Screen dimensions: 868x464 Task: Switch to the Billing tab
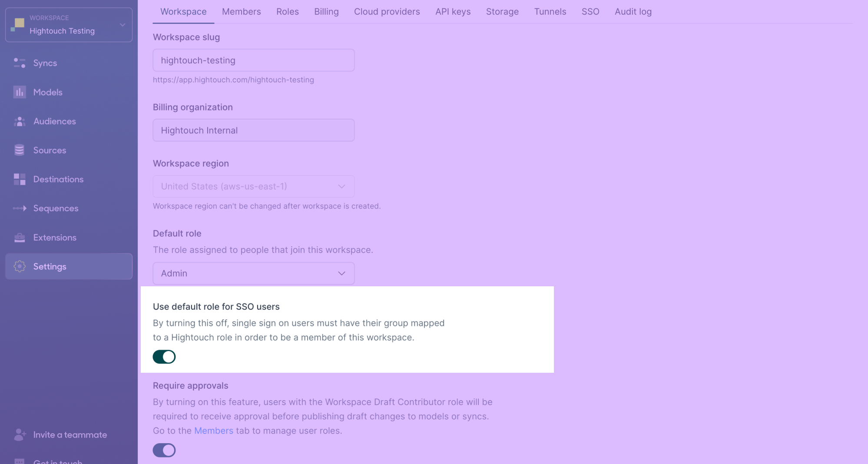click(326, 12)
